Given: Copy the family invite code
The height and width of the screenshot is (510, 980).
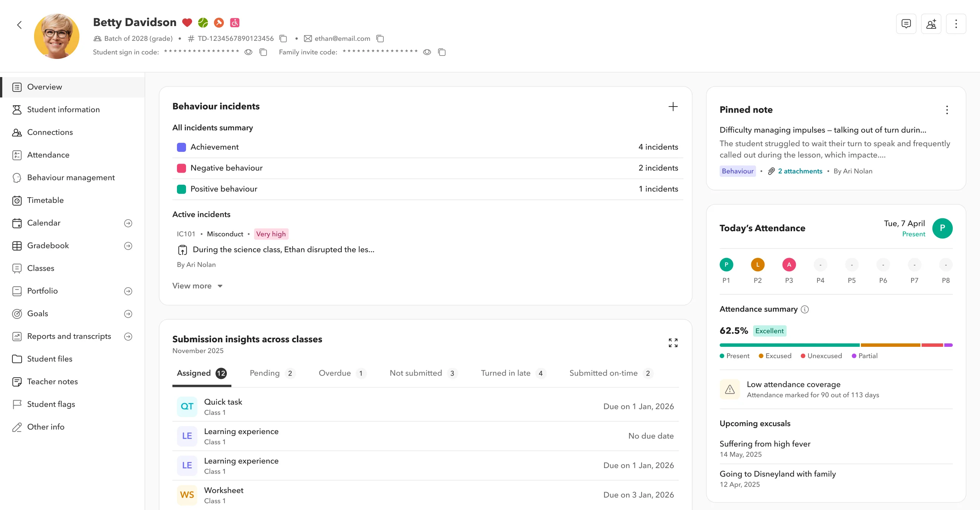Looking at the screenshot, I should (441, 52).
